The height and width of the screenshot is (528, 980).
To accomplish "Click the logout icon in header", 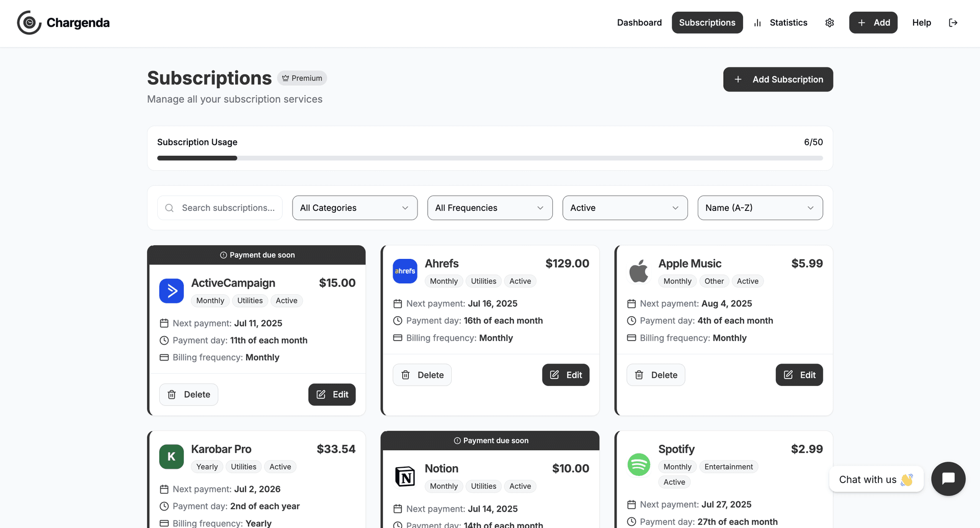I will pos(953,22).
